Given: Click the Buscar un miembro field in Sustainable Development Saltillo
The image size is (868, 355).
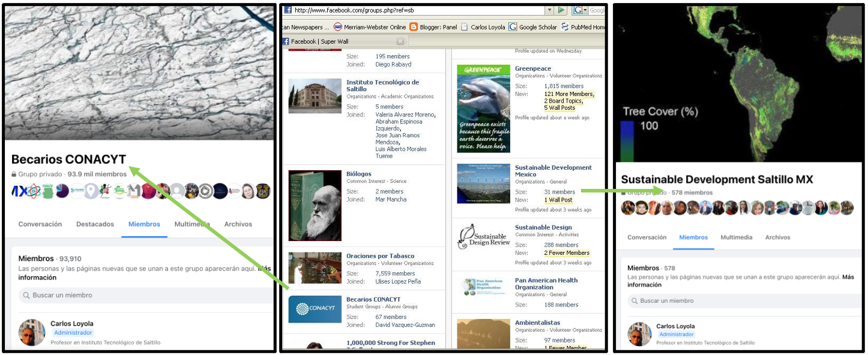Looking at the screenshot, I should pos(744,301).
